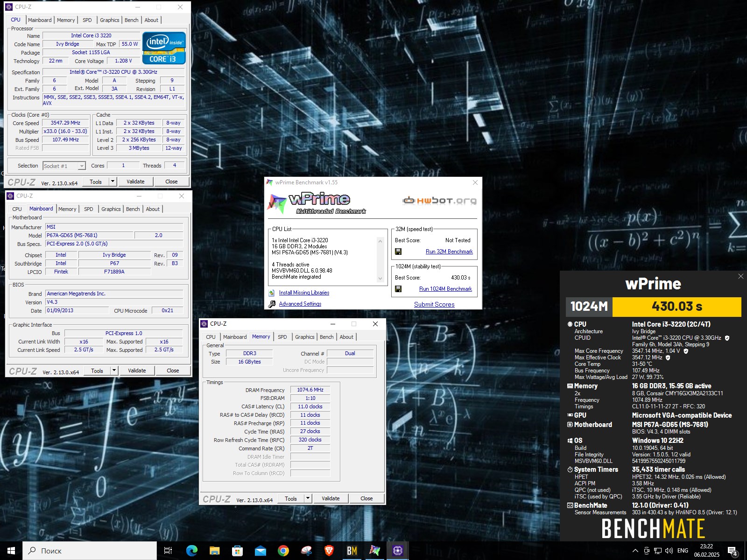Viewport: 747px width, 560px height.
Task: Open the Windows Start menu
Action: [x=11, y=551]
